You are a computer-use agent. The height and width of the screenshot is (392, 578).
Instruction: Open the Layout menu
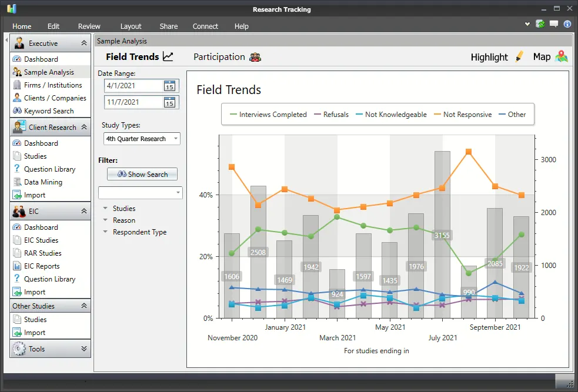(x=131, y=26)
